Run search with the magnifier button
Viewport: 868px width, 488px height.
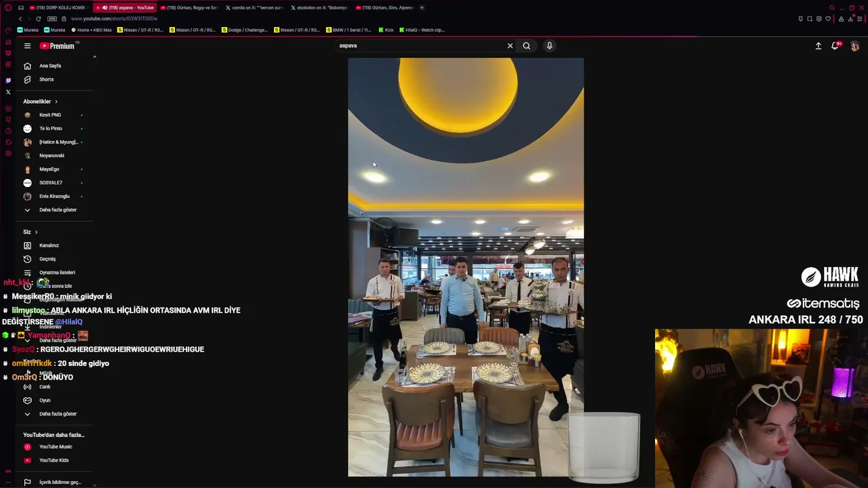point(526,46)
